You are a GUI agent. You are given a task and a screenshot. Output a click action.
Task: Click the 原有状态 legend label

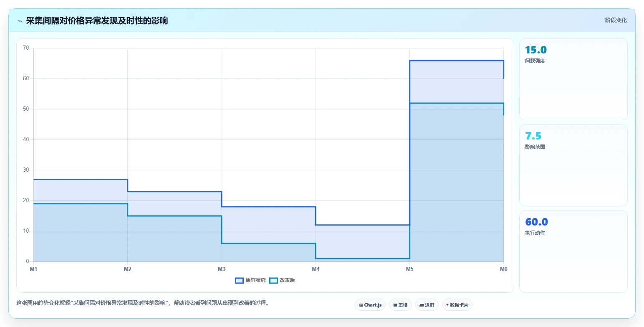point(255,281)
